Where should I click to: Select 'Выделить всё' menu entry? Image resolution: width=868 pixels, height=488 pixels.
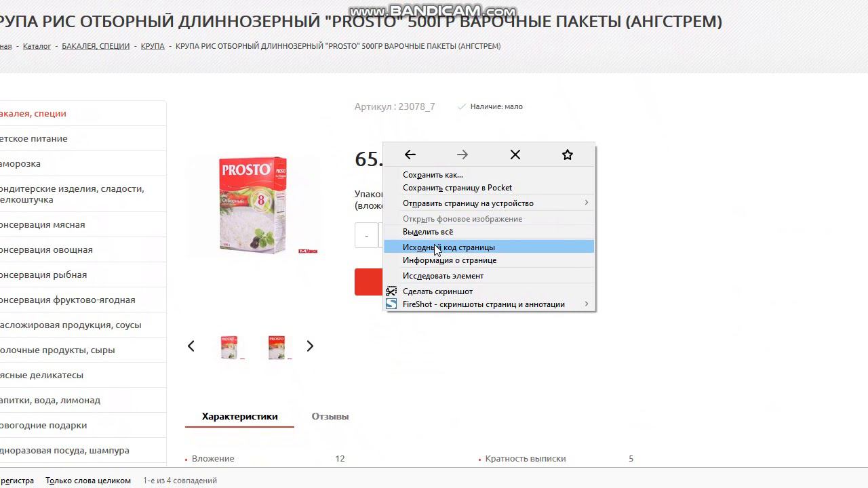489,232
